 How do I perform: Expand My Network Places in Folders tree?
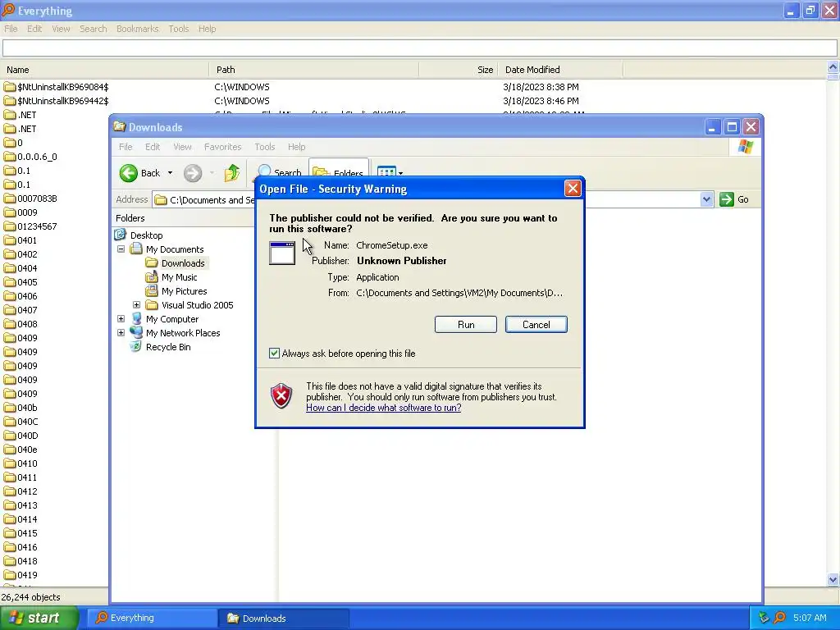[121, 333]
